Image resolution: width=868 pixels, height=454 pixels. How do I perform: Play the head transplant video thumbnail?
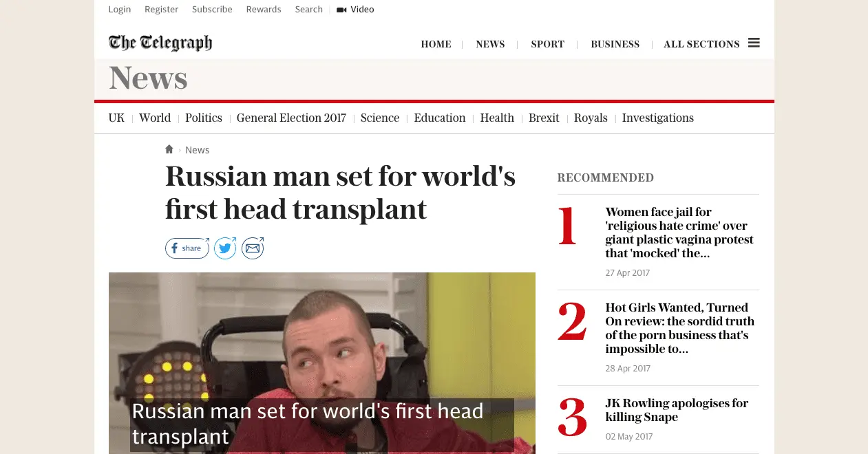pyautogui.click(x=322, y=363)
